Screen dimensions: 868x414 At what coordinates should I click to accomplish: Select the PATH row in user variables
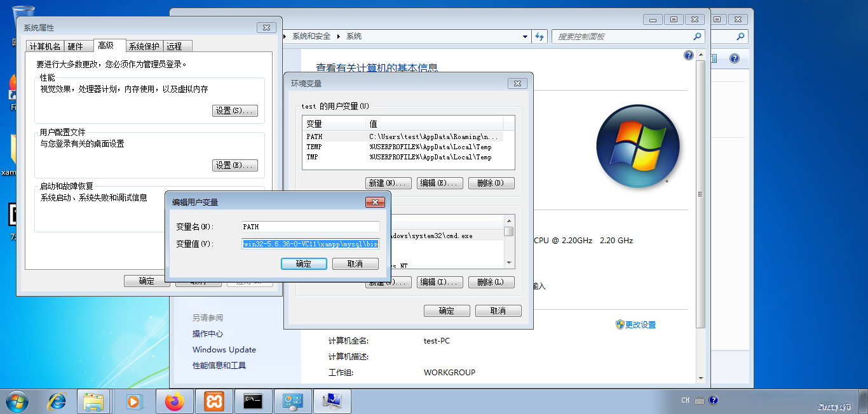coord(403,137)
